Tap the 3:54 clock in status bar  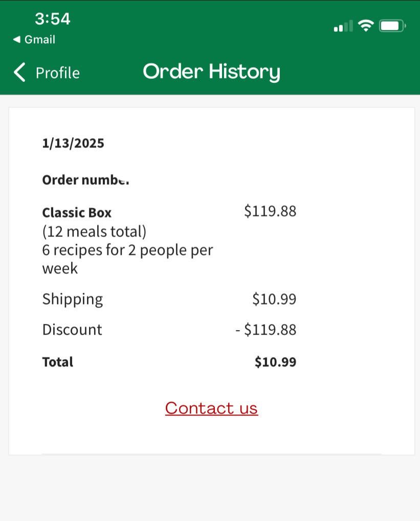52,19
